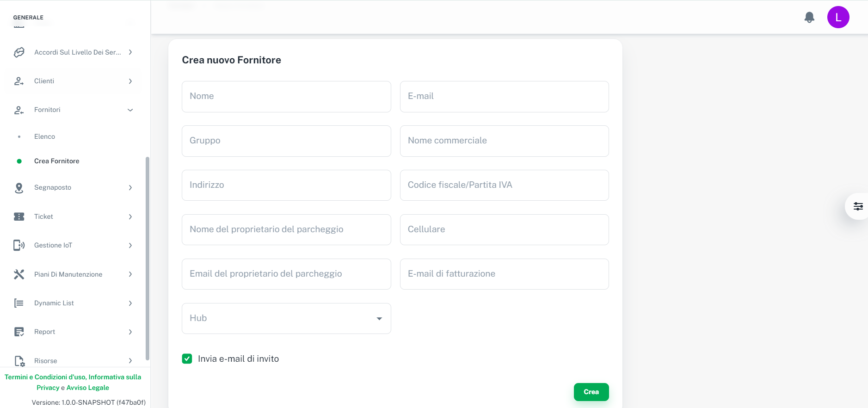Expand the Risorse submenu arrow
This screenshot has height=408, width=868.
(130, 361)
